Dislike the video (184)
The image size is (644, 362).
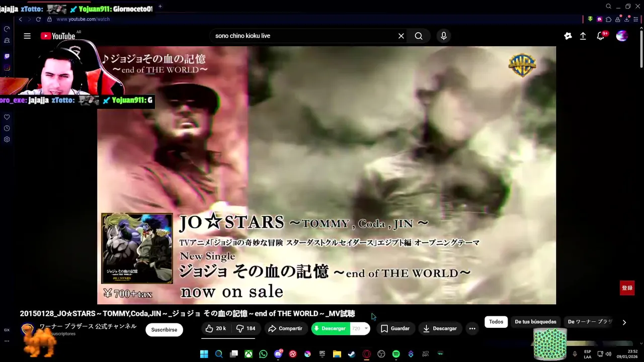pyautogui.click(x=246, y=328)
